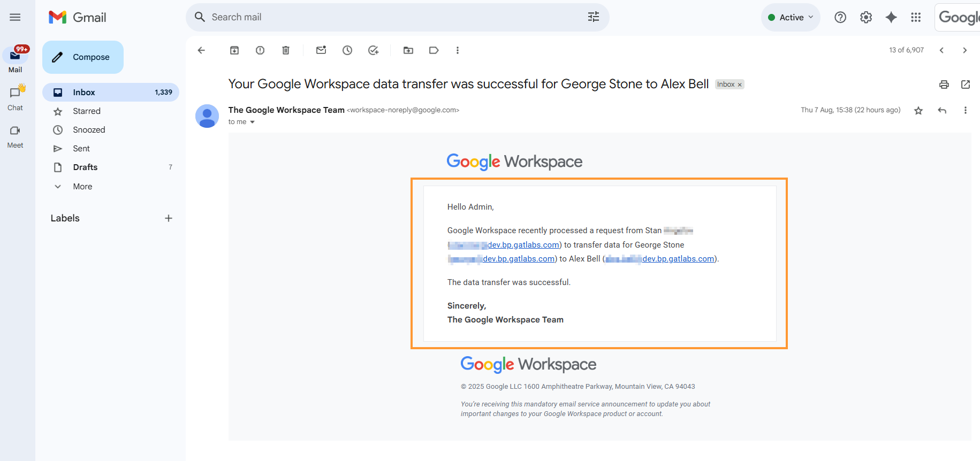
Task: Open the Active status dropdown
Action: [791, 17]
